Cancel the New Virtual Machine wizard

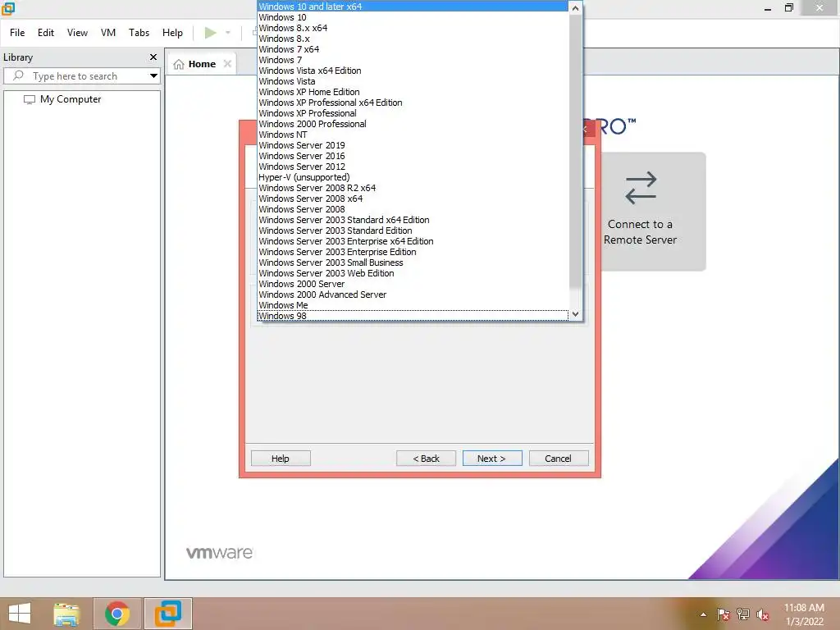point(558,459)
